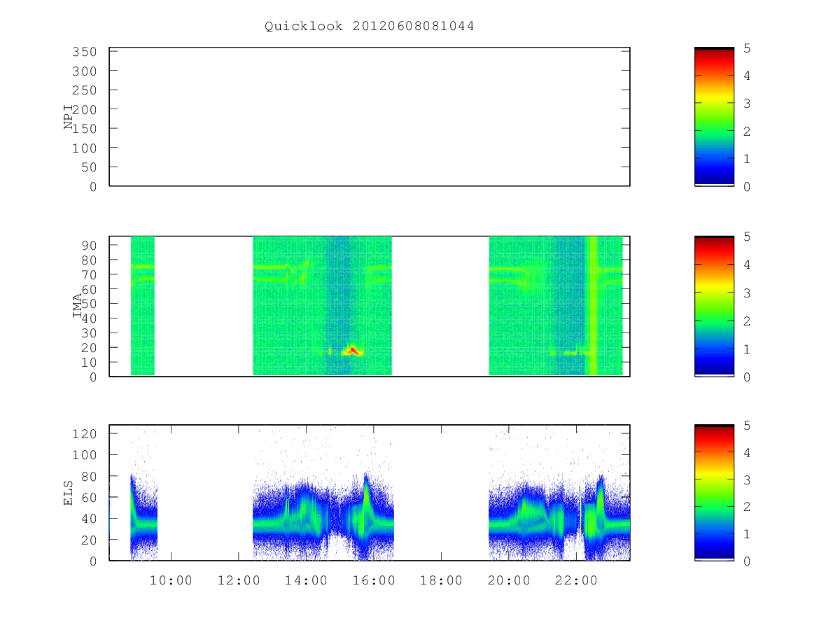840x630 pixels.
Task: Click the 18:00 time axis label
Action: (442, 580)
